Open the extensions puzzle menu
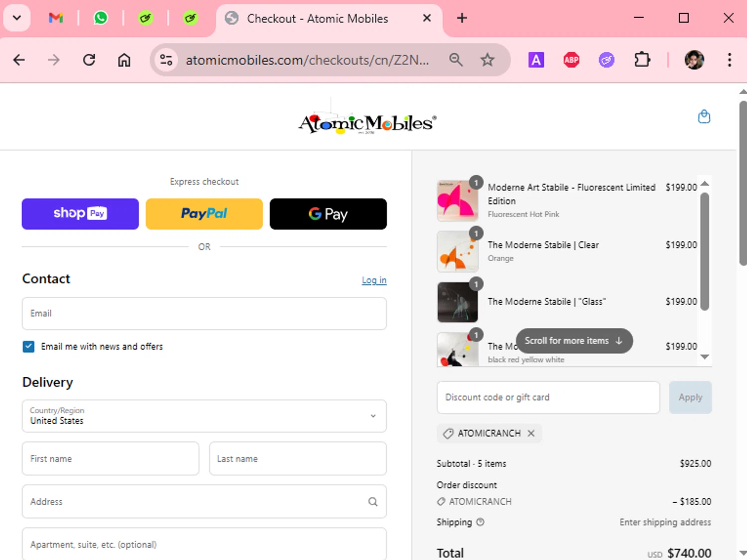The width and height of the screenshot is (747, 560). (x=642, y=60)
